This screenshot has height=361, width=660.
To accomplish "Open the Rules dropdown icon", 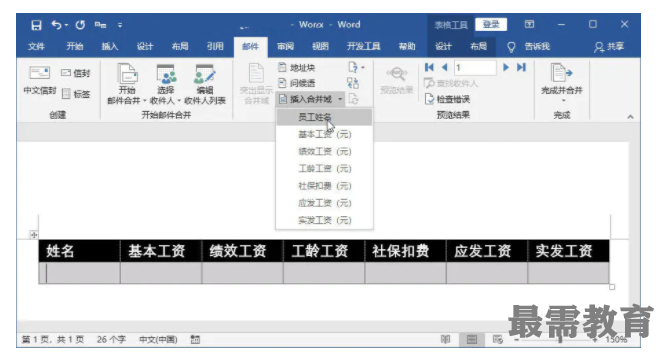I will pyautogui.click(x=356, y=67).
